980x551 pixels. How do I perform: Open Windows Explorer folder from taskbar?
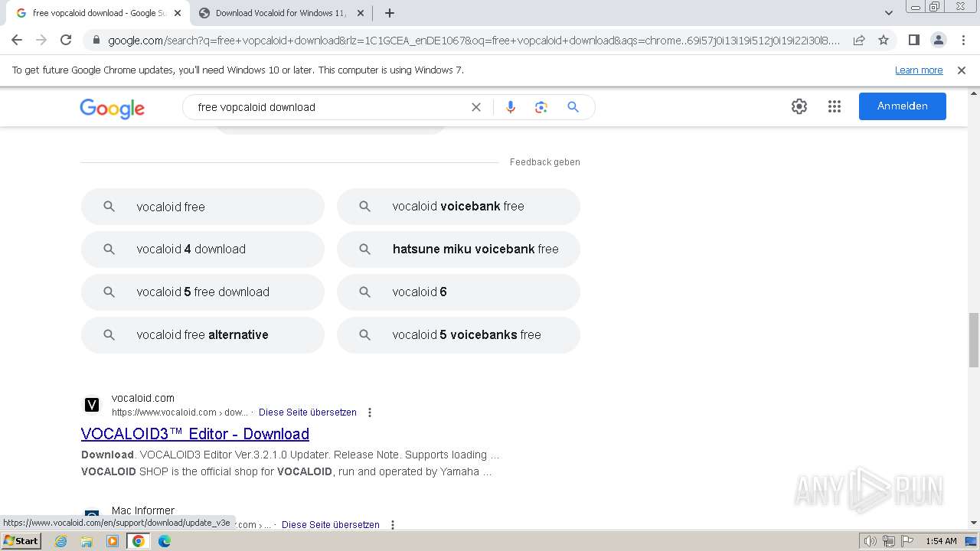coord(87,541)
